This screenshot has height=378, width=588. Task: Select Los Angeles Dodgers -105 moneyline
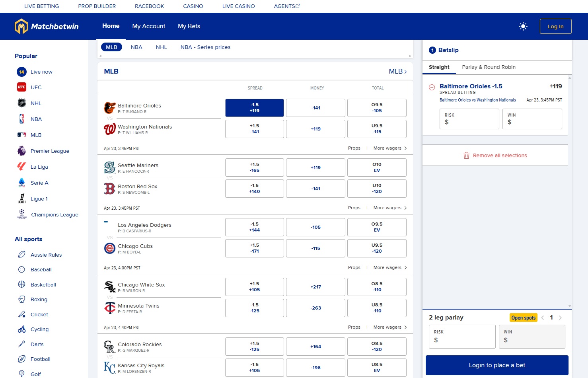point(315,227)
